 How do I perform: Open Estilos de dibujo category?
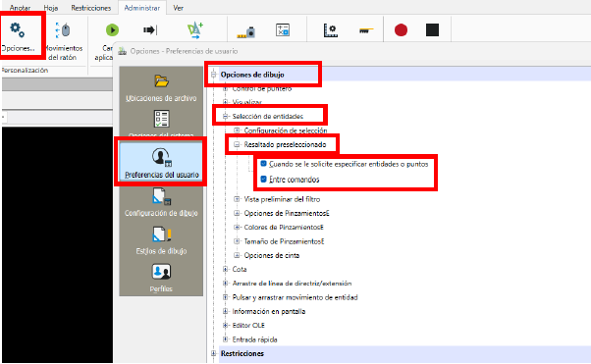[x=161, y=240]
